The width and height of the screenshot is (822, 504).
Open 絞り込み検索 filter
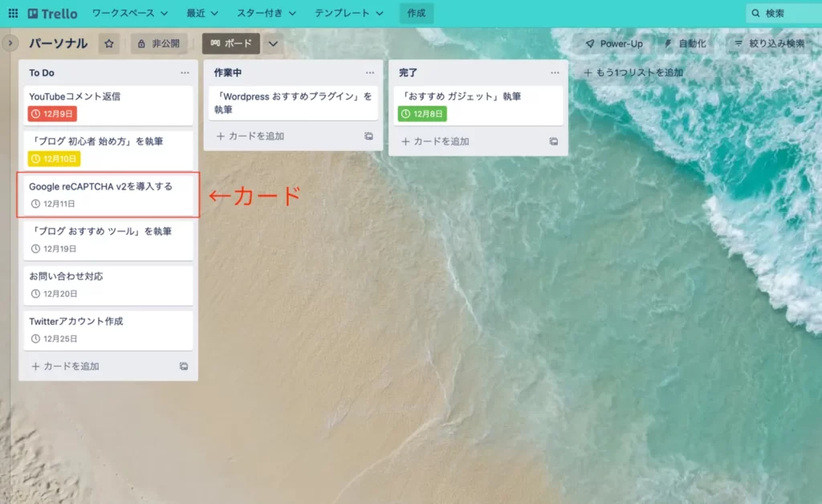[x=769, y=43]
